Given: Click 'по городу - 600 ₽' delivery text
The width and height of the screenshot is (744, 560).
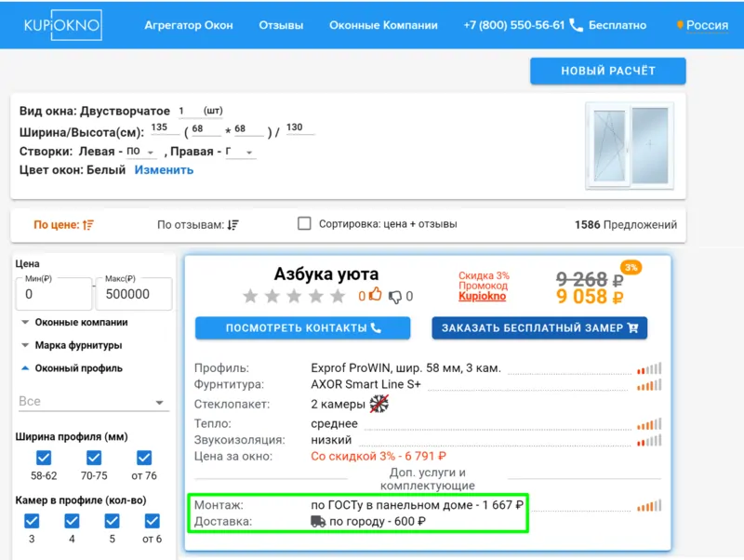Looking at the screenshot, I should click(378, 522).
